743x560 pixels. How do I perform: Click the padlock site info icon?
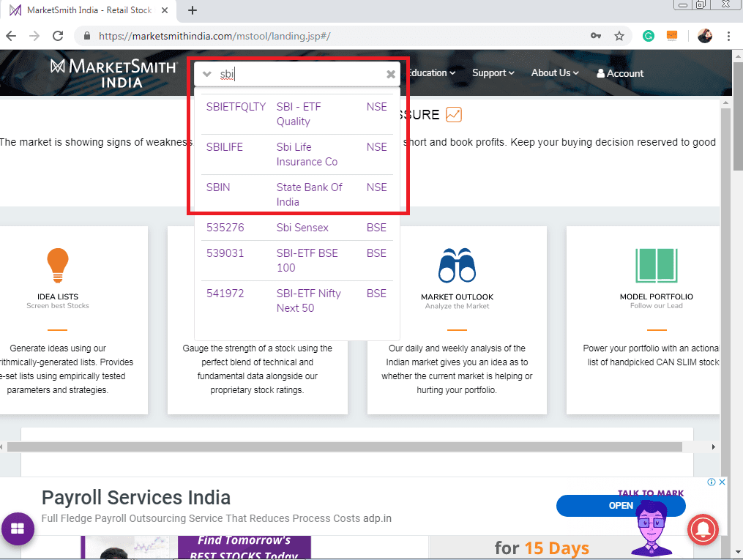(x=86, y=36)
